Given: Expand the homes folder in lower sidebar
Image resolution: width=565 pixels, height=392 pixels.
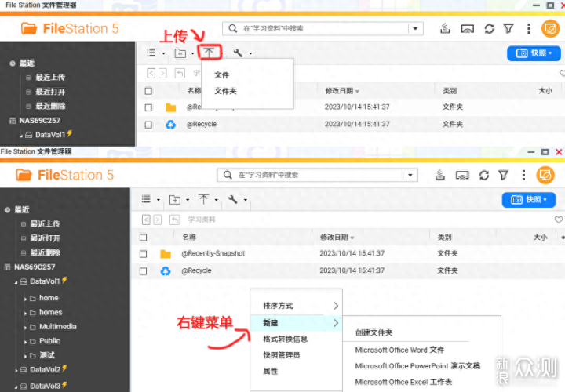Looking at the screenshot, I should 25,313.
